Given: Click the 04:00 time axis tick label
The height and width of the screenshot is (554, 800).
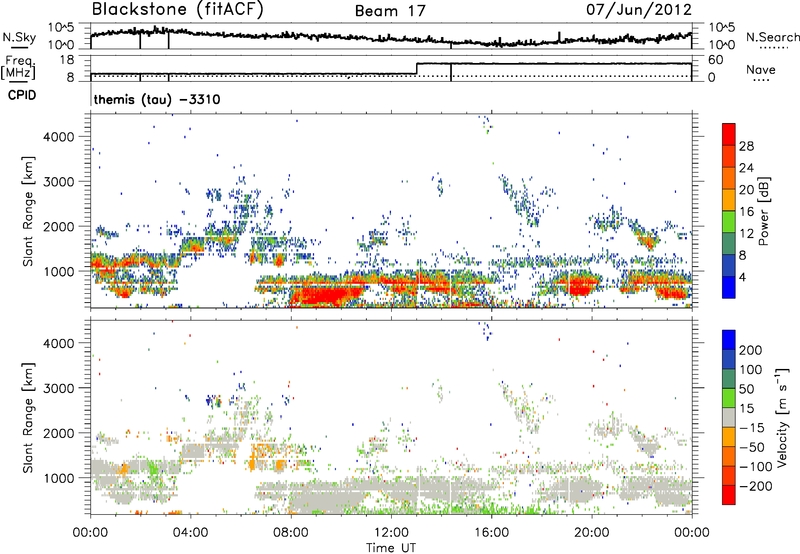Looking at the screenshot, I should click(x=191, y=532).
